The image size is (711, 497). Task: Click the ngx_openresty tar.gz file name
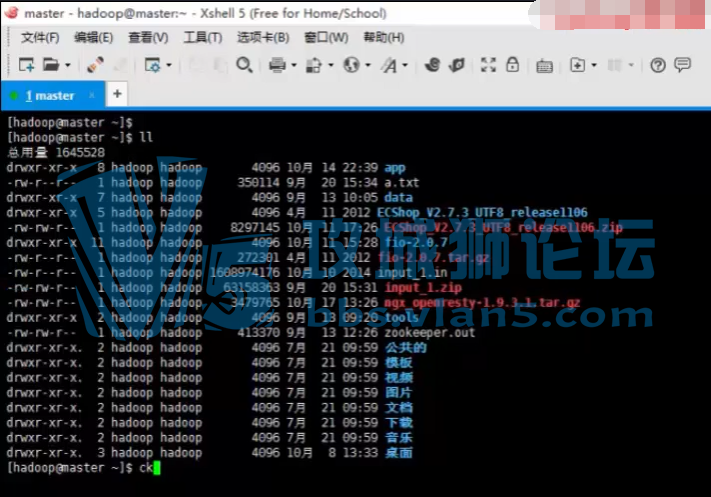pyautogui.click(x=482, y=302)
